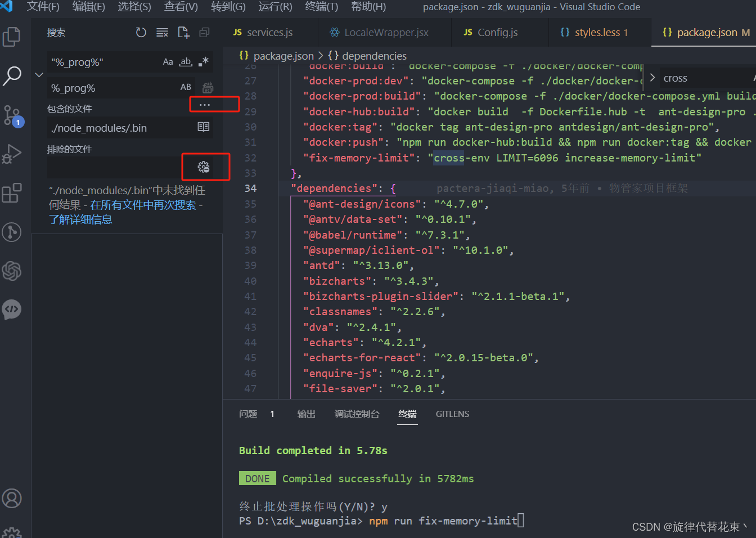The width and height of the screenshot is (756, 538).
Task: Open the 调试控制台 panel tab
Action: click(357, 414)
